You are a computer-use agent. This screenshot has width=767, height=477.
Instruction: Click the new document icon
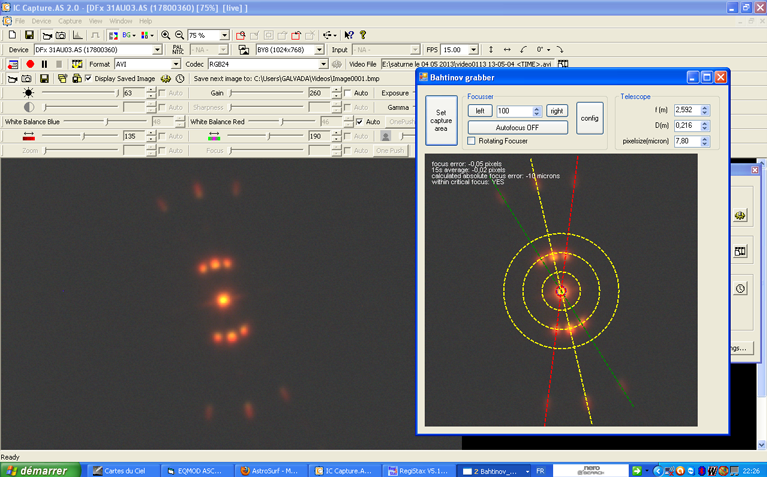click(13, 35)
